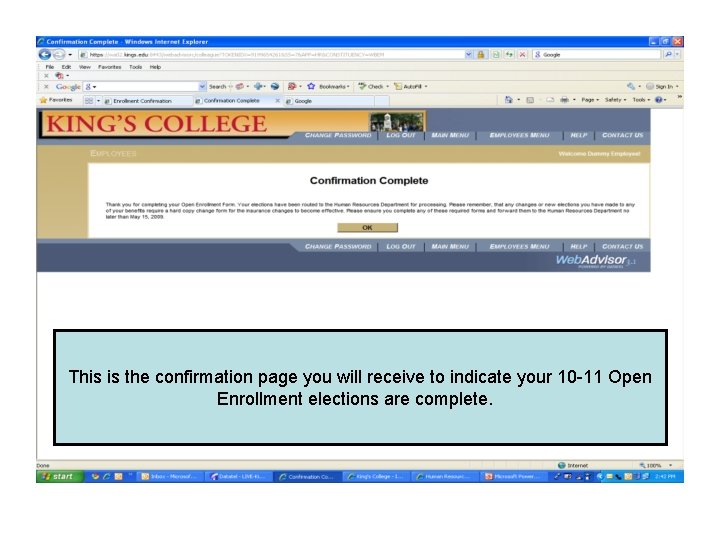Click the blue Help question icon
The height and width of the screenshot is (540, 720).
[659, 100]
